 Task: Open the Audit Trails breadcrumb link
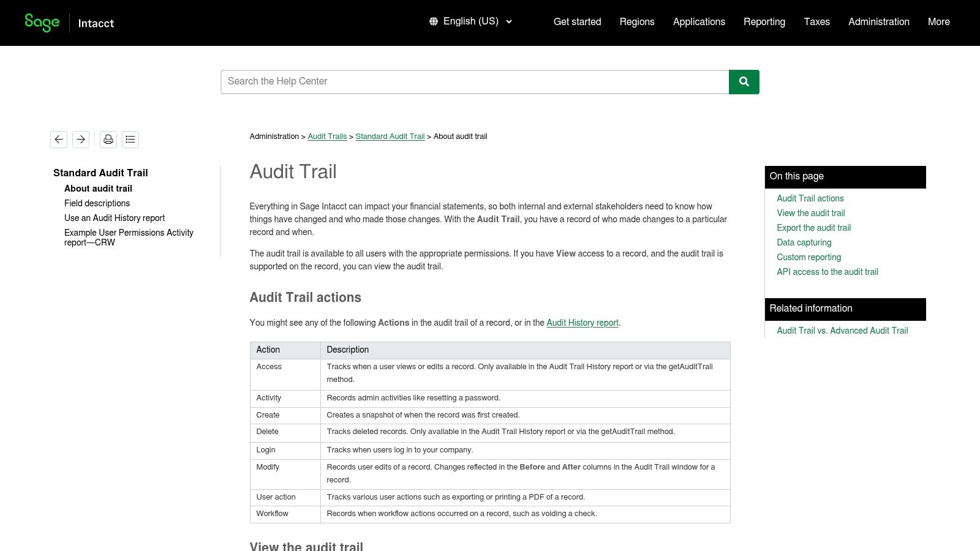pos(327,137)
